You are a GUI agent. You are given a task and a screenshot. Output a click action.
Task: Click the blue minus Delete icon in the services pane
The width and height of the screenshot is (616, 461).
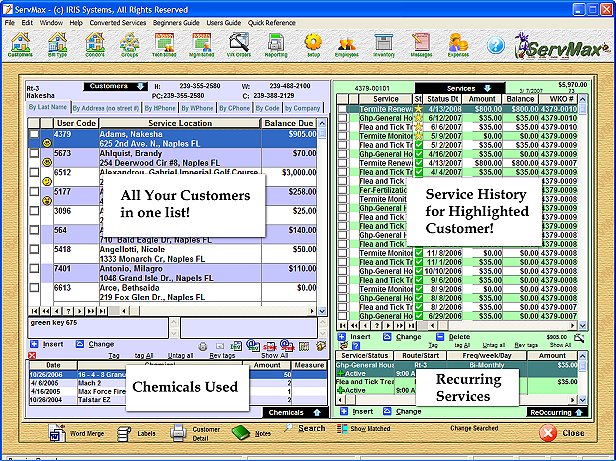click(440, 337)
